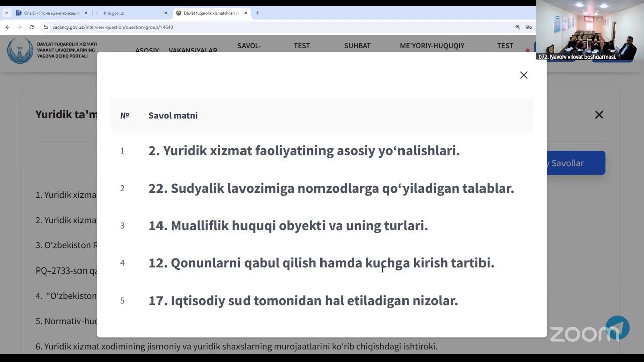Switch to the hrm.gov.uz browser tab
This screenshot has height=362, width=644.
[132, 13]
